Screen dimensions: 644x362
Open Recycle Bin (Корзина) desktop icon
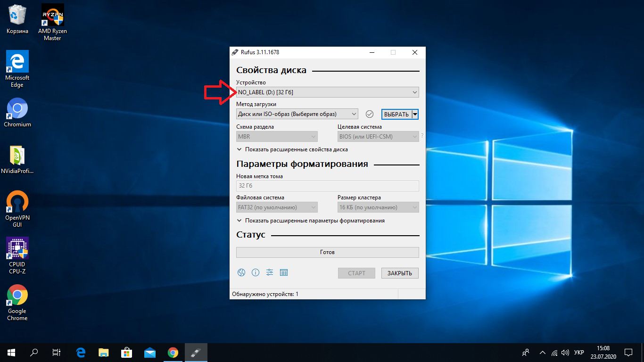(17, 19)
